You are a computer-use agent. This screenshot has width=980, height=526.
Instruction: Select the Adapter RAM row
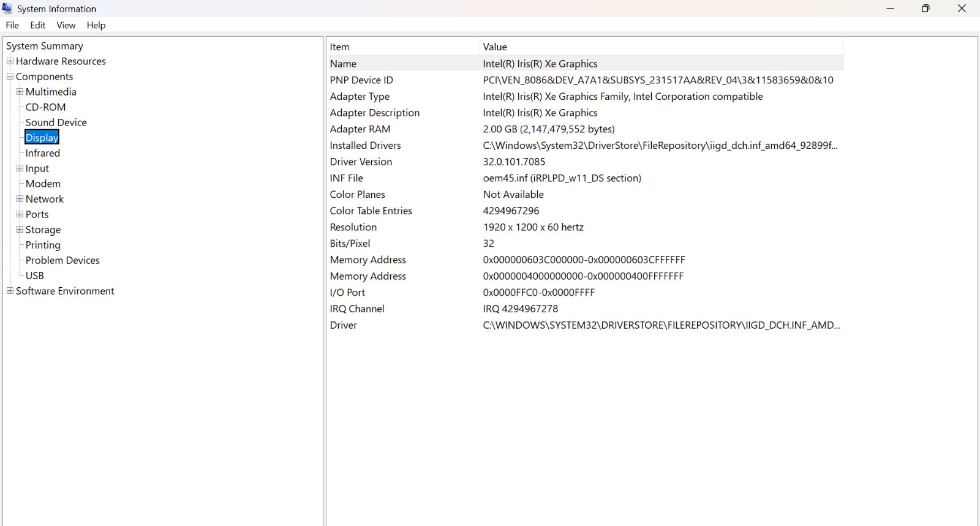pos(586,129)
